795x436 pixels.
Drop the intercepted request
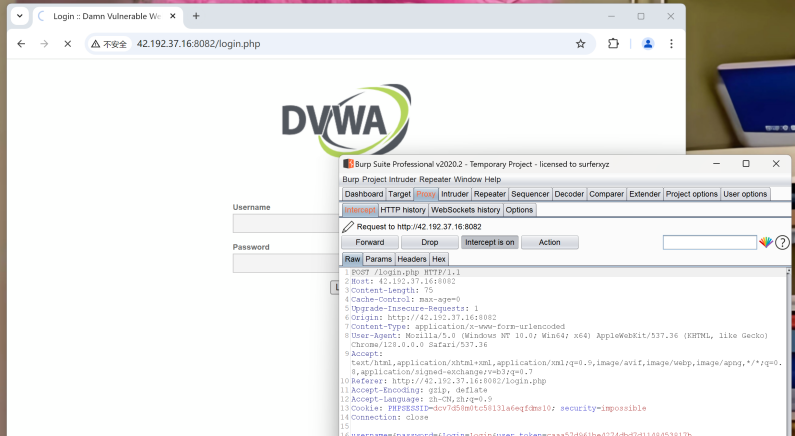pos(429,242)
